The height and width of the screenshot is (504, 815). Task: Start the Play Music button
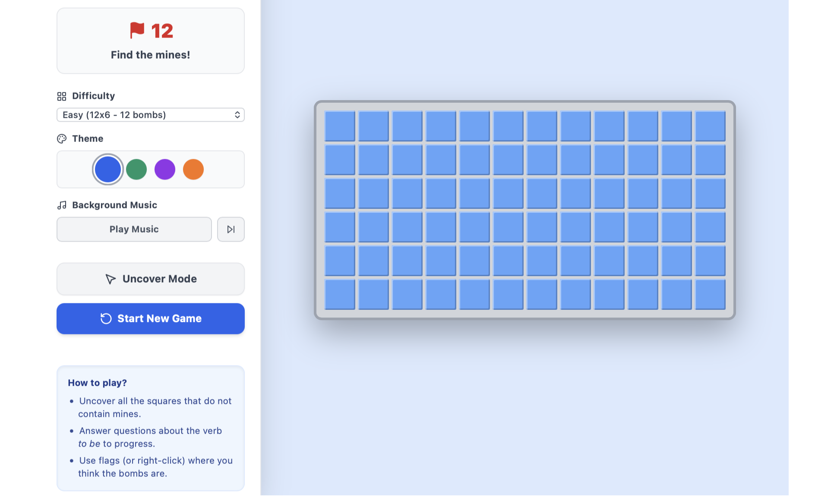coord(134,229)
